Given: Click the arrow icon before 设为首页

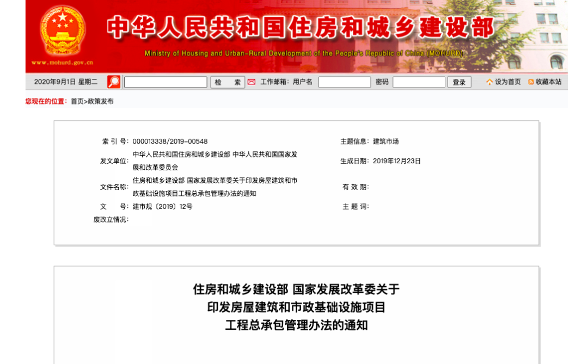Looking at the screenshot, I should [491, 82].
